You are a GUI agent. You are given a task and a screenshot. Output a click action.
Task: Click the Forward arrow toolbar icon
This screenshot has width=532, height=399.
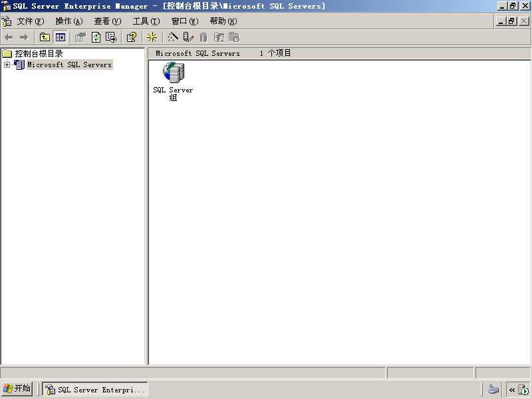pyautogui.click(x=24, y=37)
